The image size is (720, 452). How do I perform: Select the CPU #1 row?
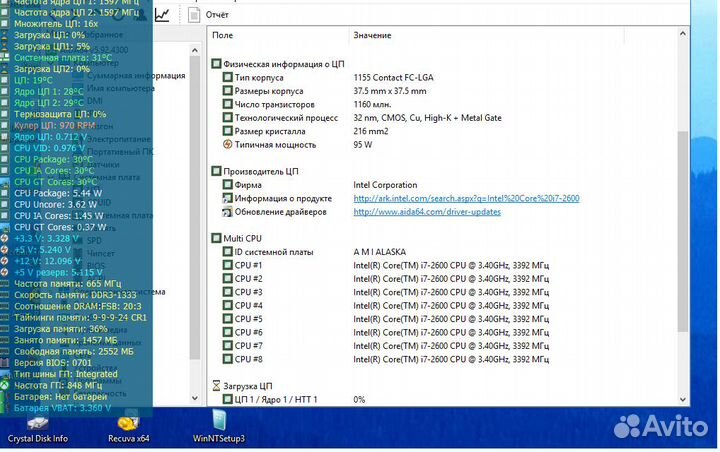point(249,265)
